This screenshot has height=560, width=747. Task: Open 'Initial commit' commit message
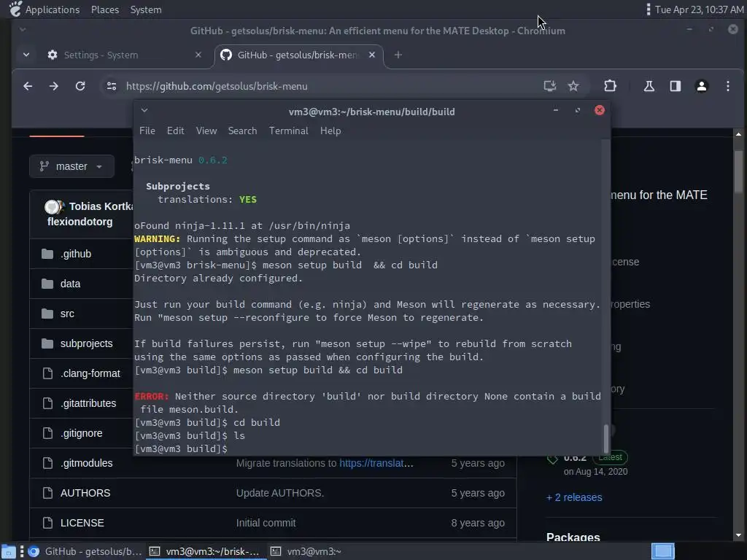(x=266, y=523)
